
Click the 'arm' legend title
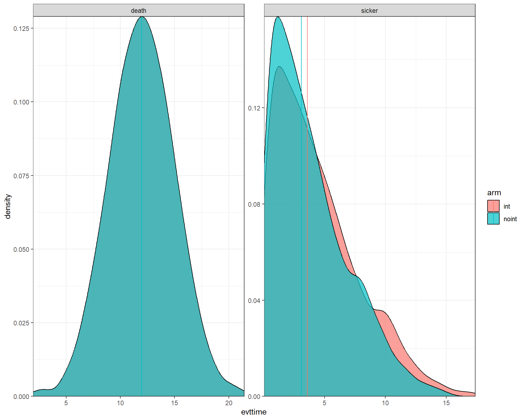pyautogui.click(x=494, y=193)
